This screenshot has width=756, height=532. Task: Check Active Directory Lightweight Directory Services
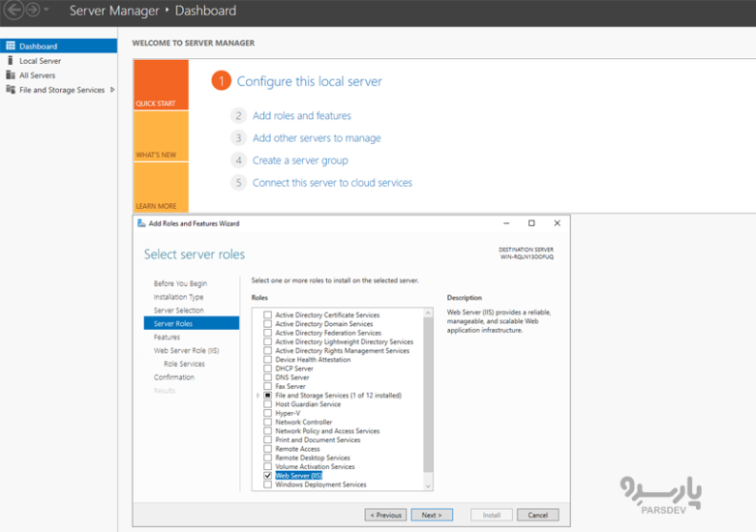coord(267,341)
